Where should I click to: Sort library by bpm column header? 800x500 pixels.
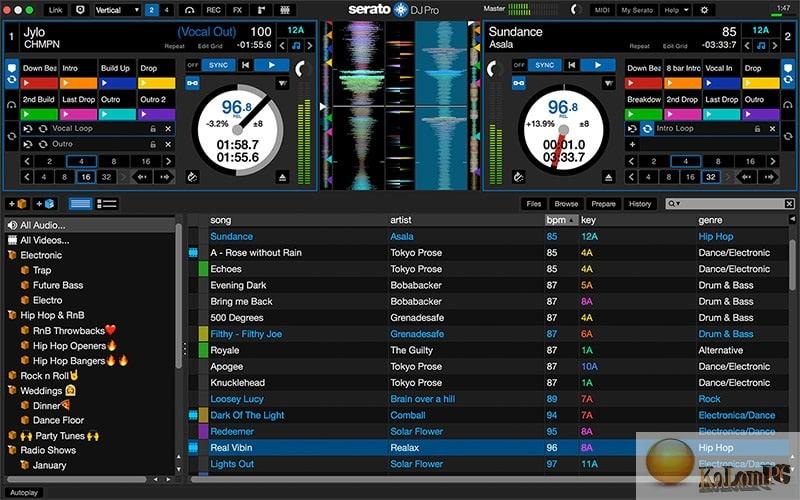[561, 220]
